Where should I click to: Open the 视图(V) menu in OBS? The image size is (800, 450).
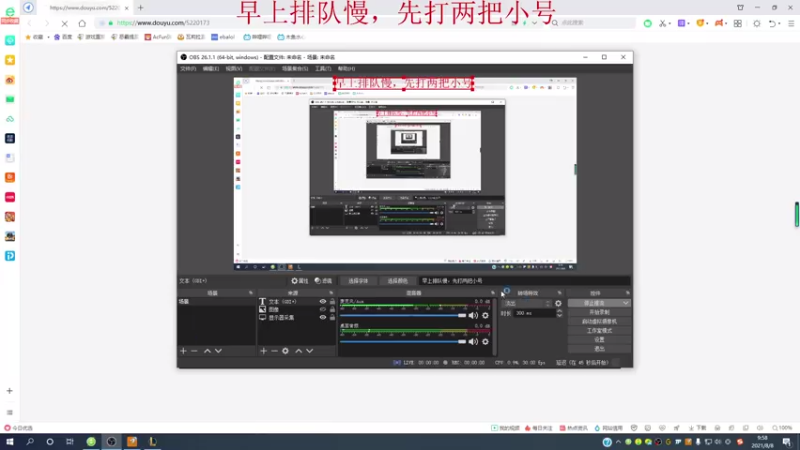[x=234, y=68]
